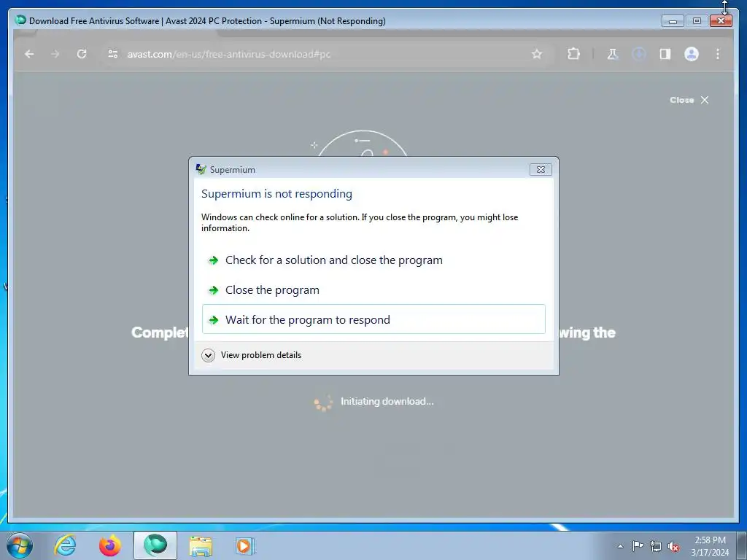Screen dimensions: 747x560
Task: Launch Firefox from the taskbar
Action: point(109,545)
